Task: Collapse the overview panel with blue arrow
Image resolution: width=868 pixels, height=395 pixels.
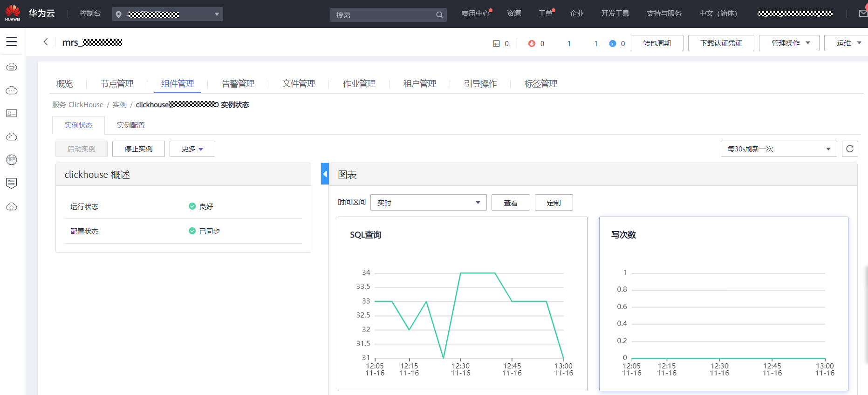Action: point(325,174)
